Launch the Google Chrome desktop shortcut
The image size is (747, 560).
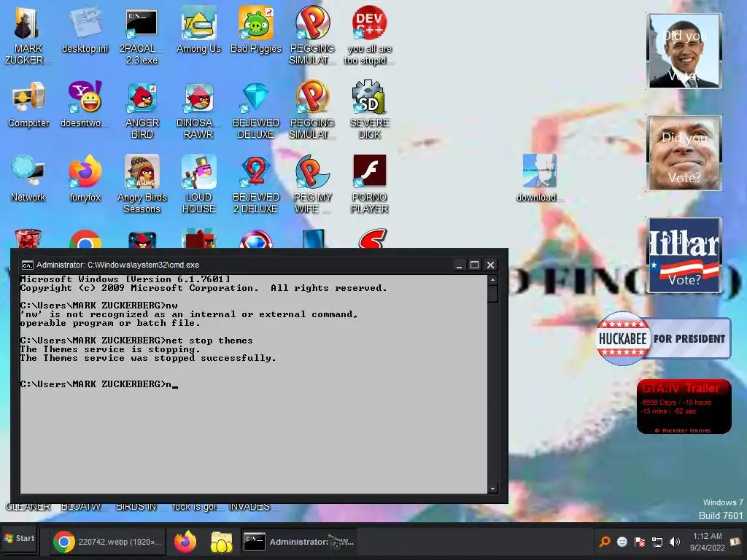(85, 239)
